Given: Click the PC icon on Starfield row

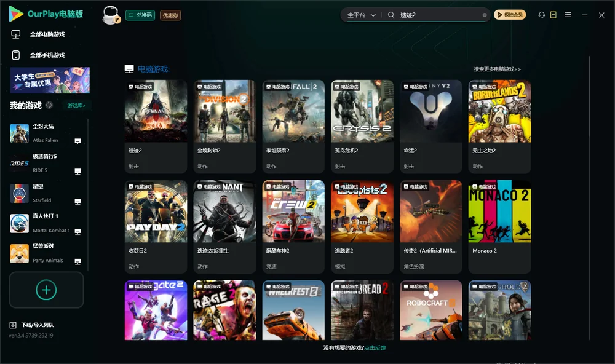Looking at the screenshot, I should (77, 202).
